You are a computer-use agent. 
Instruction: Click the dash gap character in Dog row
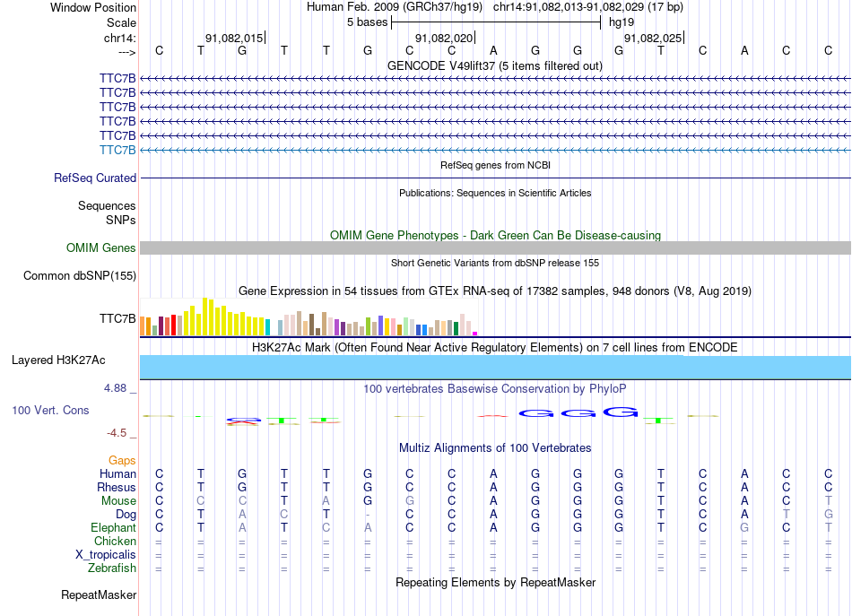pyautogui.click(x=368, y=515)
